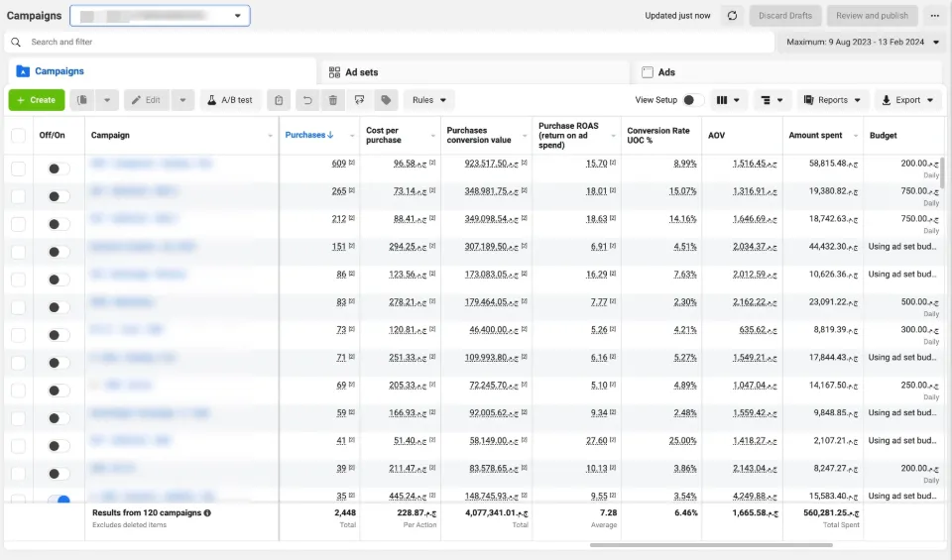Click the horizontal scrollbar under the table
The height and width of the screenshot is (560, 952).
point(711,545)
